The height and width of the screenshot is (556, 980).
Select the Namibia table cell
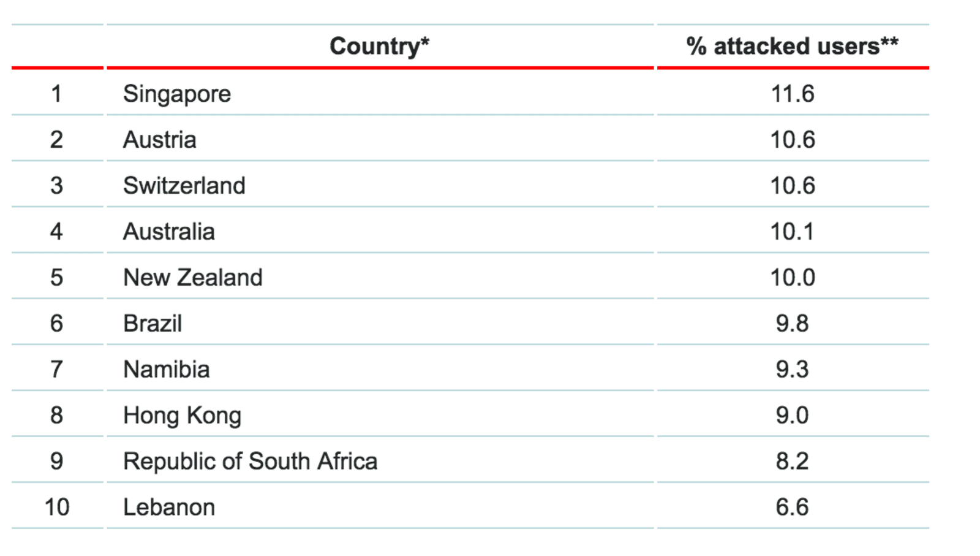(x=167, y=370)
